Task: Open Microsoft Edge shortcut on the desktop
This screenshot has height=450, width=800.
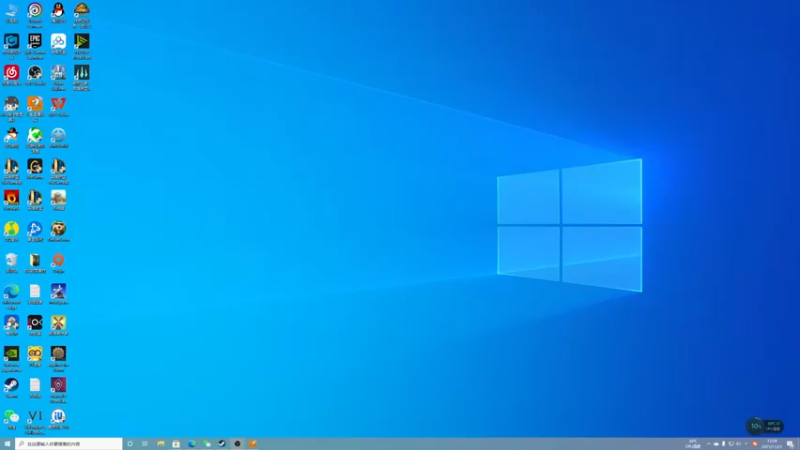Action: 11,291
